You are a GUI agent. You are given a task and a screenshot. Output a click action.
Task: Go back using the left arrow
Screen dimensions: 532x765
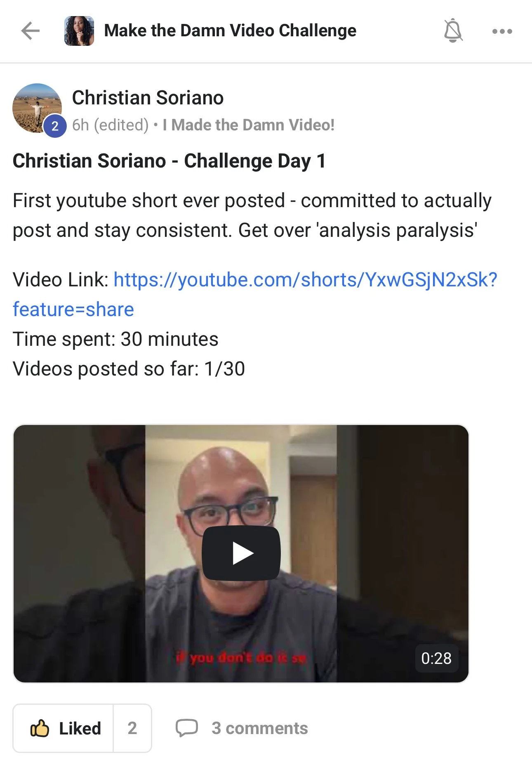click(30, 31)
